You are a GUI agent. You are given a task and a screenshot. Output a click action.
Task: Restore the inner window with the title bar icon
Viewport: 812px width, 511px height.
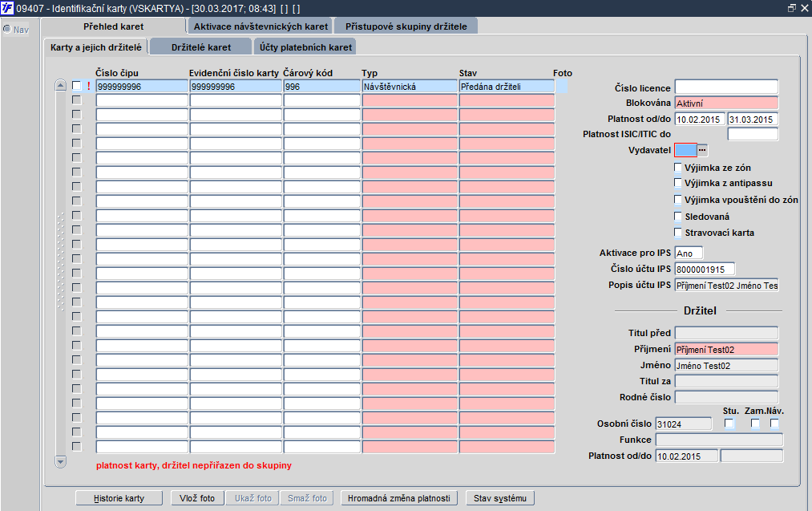coord(791,8)
